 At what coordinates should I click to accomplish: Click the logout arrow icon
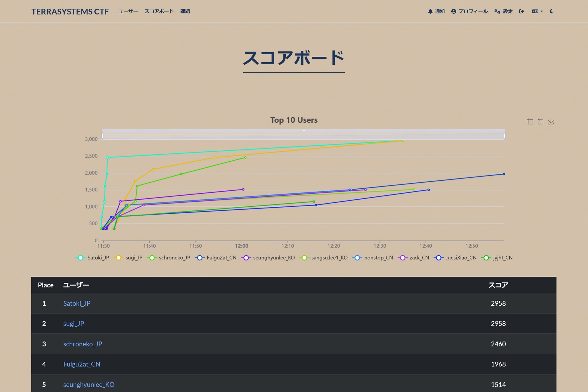click(522, 11)
